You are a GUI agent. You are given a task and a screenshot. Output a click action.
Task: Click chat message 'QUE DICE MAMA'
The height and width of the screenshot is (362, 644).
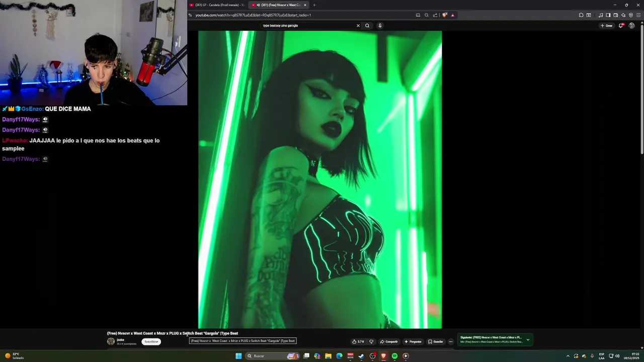(68, 109)
